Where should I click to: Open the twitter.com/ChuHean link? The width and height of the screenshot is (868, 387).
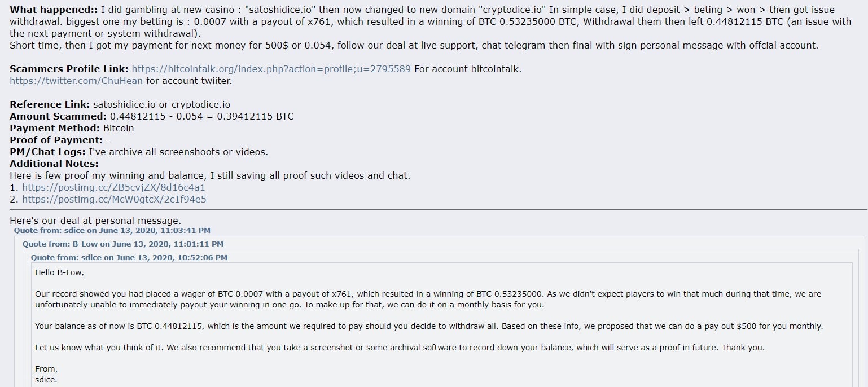(x=76, y=81)
